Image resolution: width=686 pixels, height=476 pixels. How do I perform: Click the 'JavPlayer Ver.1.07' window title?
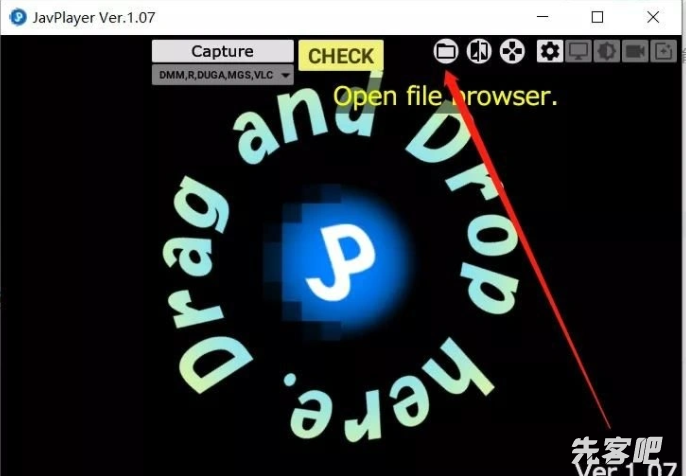tap(94, 17)
